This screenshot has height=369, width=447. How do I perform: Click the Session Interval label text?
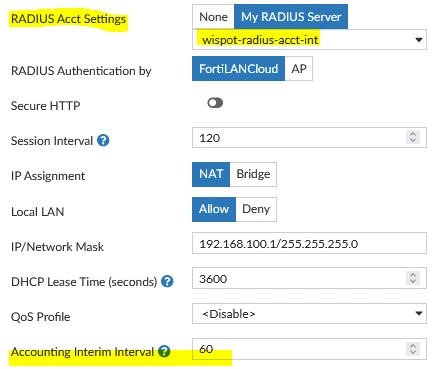(x=52, y=141)
